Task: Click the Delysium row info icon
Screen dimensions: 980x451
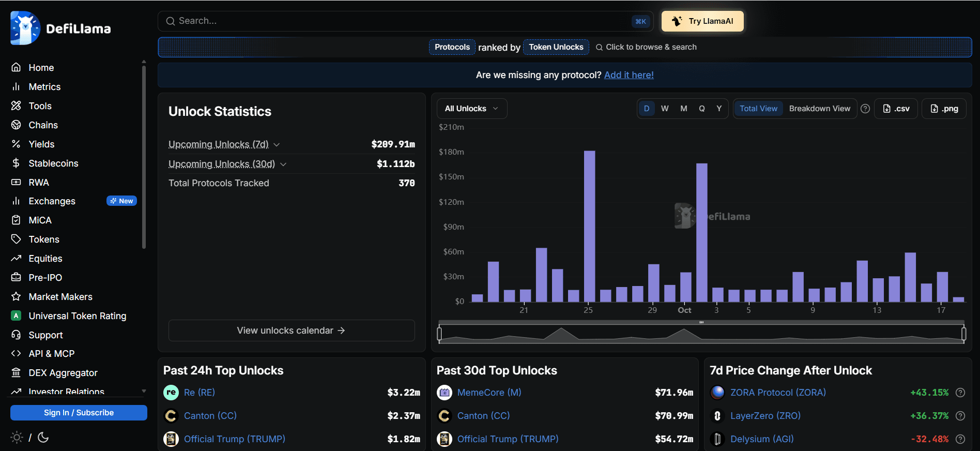Action: coord(960,439)
